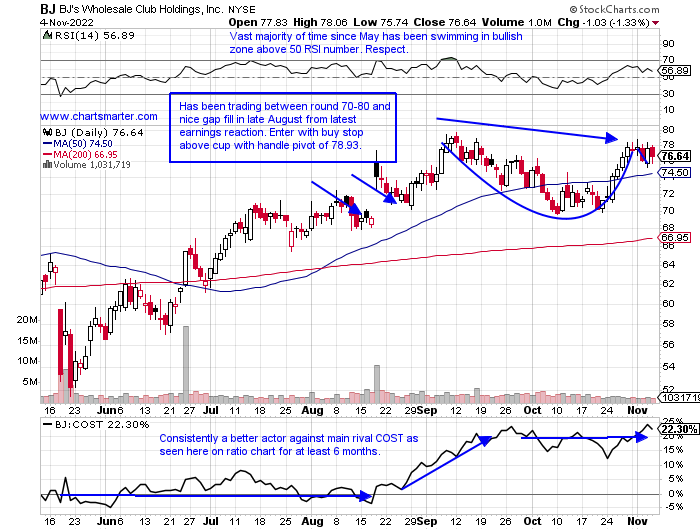Click the Open 77.83 value

click(258, 22)
